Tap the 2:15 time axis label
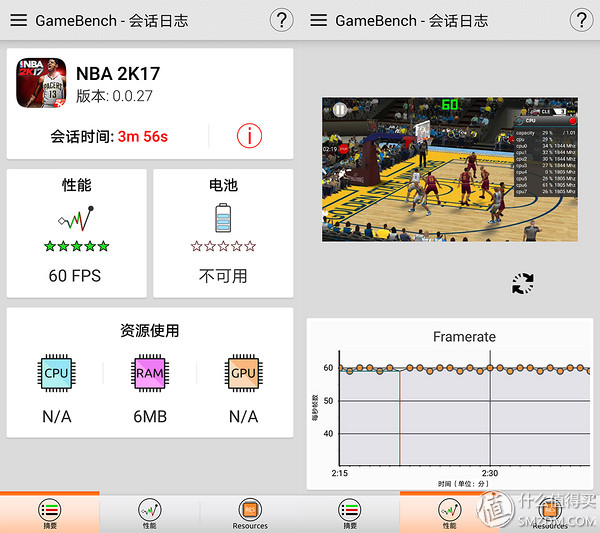The image size is (600, 533). (x=340, y=473)
